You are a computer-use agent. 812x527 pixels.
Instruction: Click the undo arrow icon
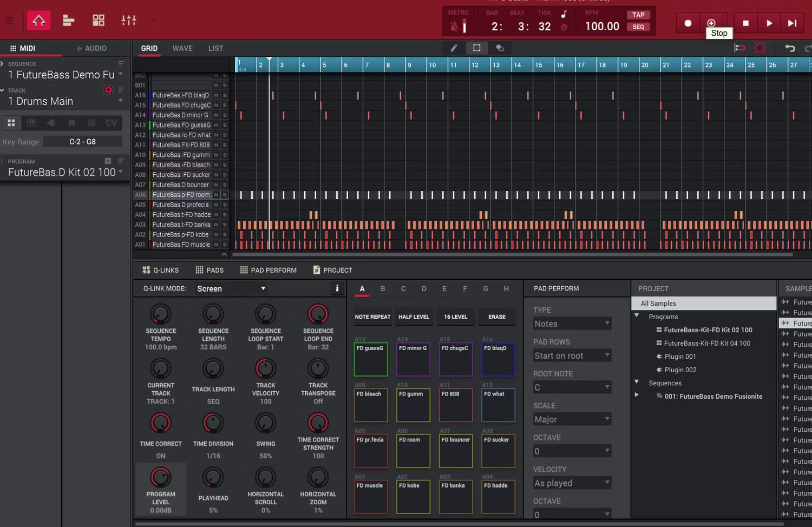pos(790,48)
